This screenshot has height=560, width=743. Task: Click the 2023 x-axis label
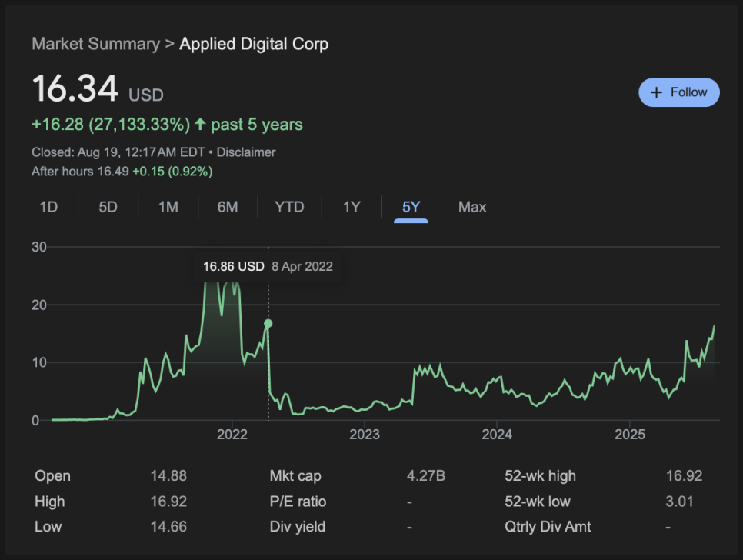[365, 435]
